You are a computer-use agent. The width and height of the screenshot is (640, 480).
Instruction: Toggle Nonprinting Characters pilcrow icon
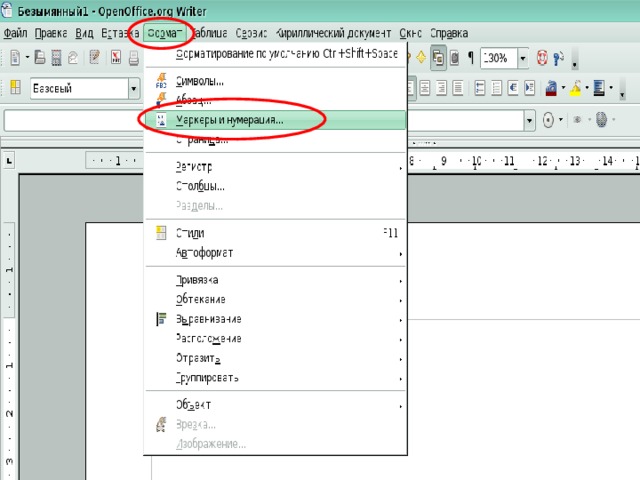(471, 58)
